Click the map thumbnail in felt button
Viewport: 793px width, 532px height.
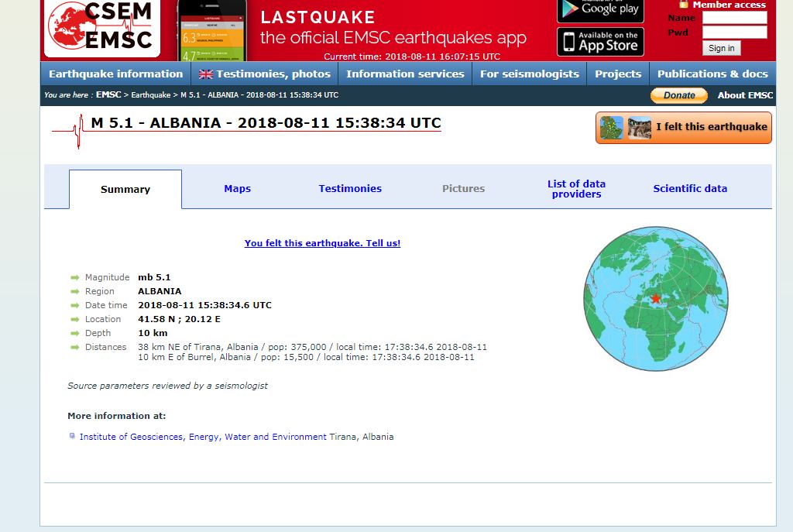(x=612, y=128)
